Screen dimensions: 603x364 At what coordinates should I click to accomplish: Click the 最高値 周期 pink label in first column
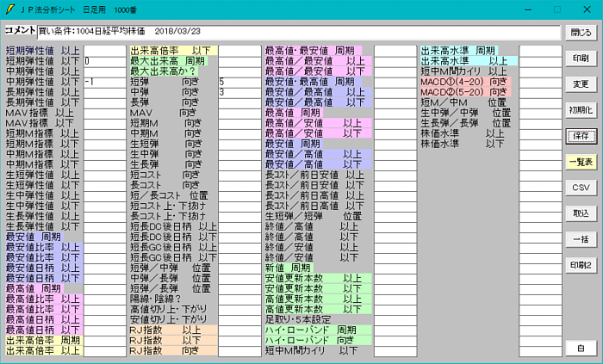(34, 289)
